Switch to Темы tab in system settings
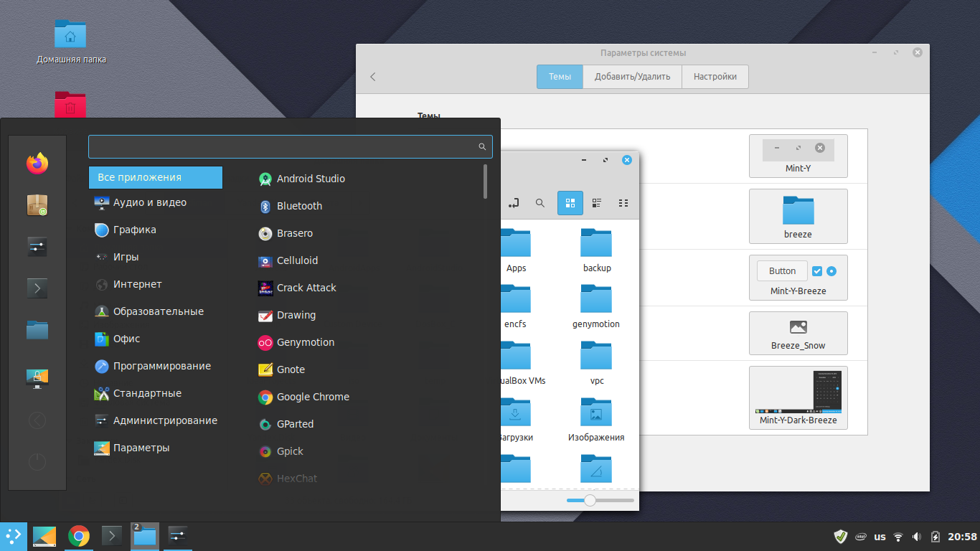Image resolution: width=980 pixels, height=551 pixels. pyautogui.click(x=560, y=77)
